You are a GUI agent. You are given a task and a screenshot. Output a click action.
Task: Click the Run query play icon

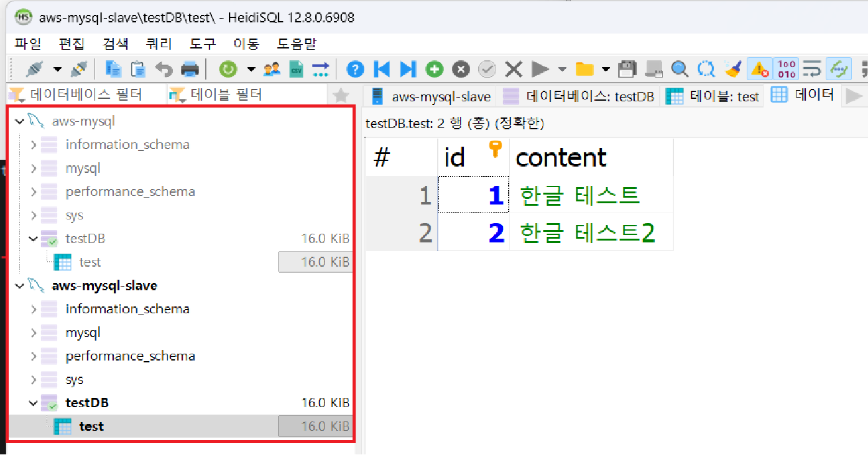click(540, 68)
